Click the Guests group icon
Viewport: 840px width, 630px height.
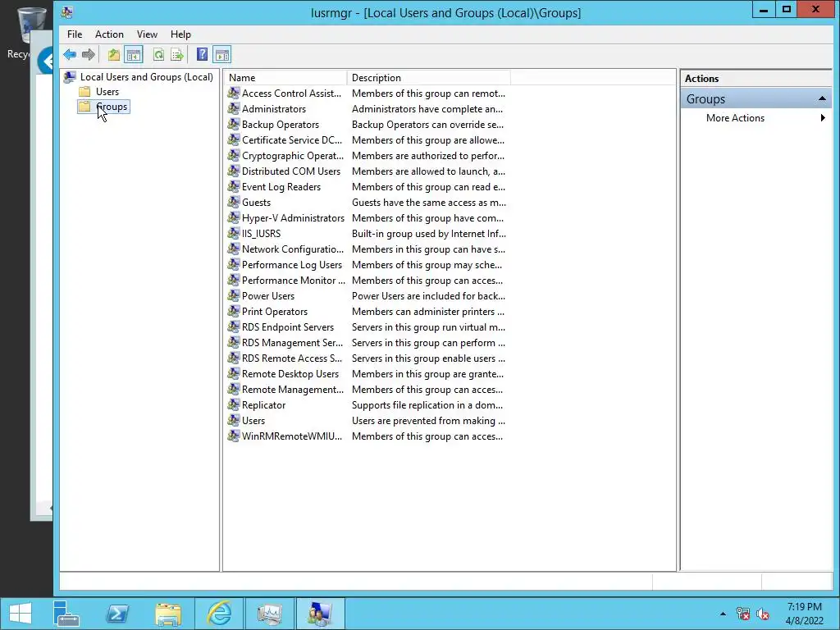click(x=234, y=203)
